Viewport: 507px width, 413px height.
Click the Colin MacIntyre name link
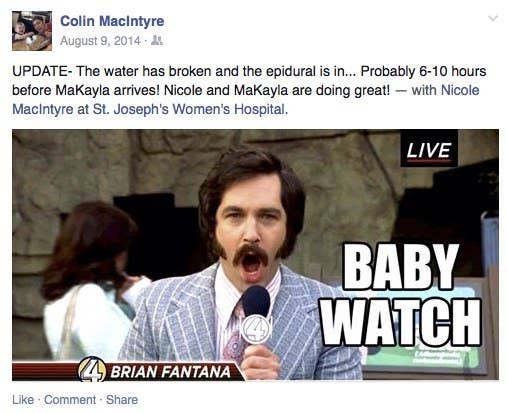[112, 21]
